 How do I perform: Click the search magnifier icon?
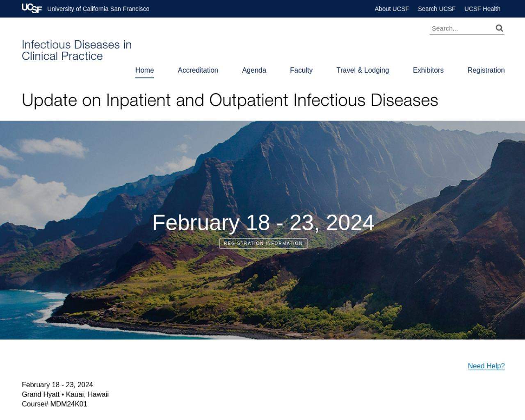[499, 28]
